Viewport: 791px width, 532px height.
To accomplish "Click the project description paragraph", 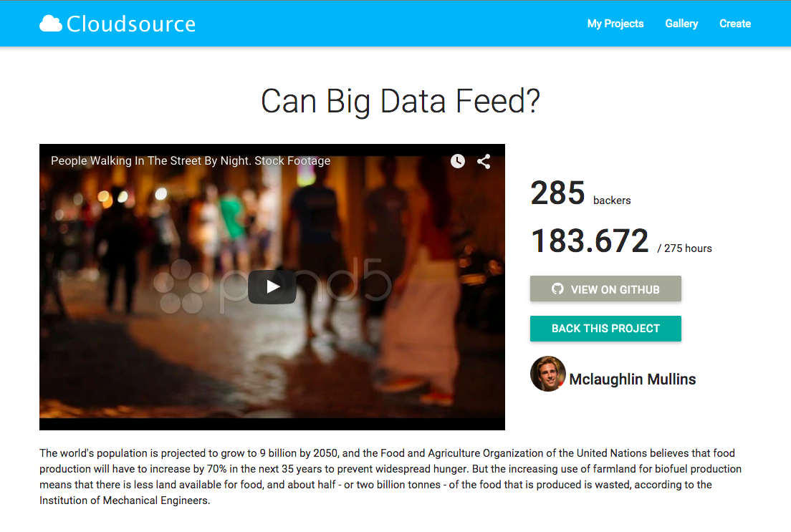I will [390, 477].
